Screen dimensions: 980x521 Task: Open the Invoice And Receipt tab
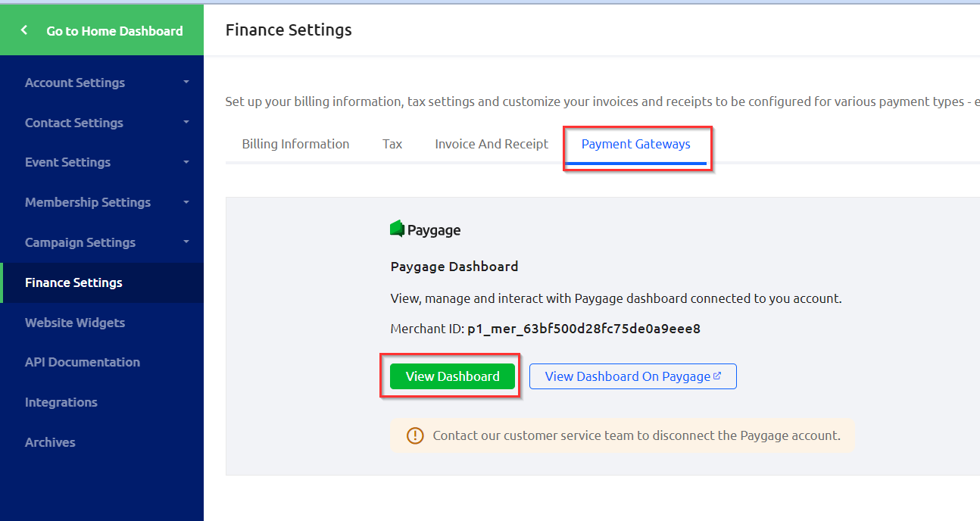[492, 144]
